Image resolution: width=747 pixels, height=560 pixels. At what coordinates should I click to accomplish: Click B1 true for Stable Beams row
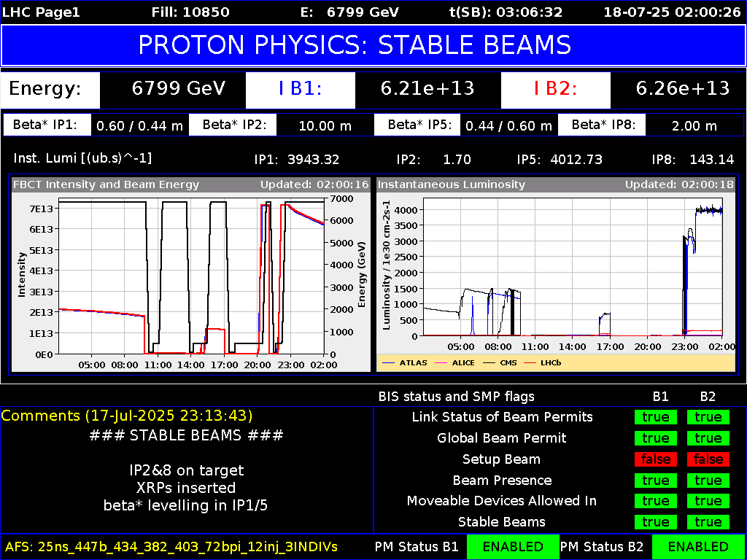[x=656, y=522]
